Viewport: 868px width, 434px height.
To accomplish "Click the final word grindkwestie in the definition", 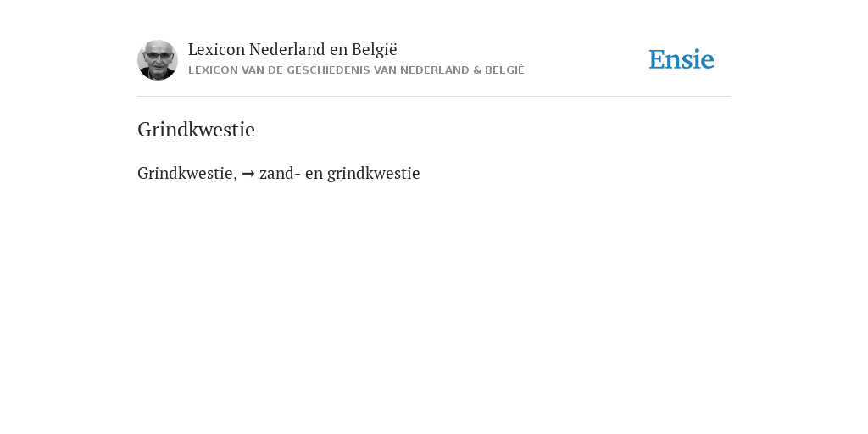I will 374,173.
